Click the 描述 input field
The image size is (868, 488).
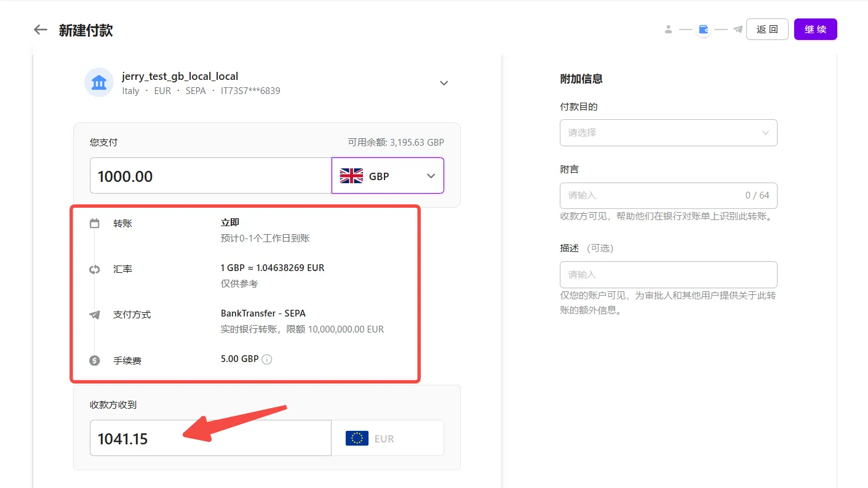(669, 275)
